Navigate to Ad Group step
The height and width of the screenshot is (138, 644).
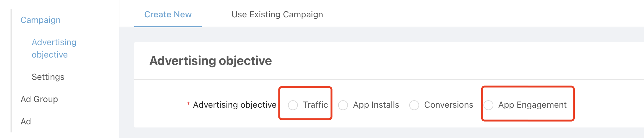tap(39, 99)
